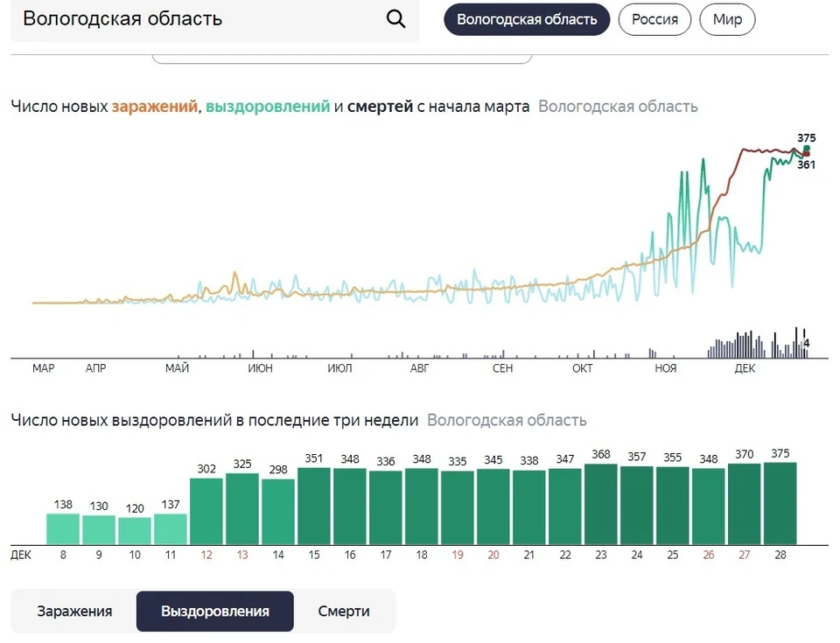This screenshot has height=643, width=840.
Task: Select the bar for December 26 (348)
Action: pyautogui.click(x=708, y=507)
